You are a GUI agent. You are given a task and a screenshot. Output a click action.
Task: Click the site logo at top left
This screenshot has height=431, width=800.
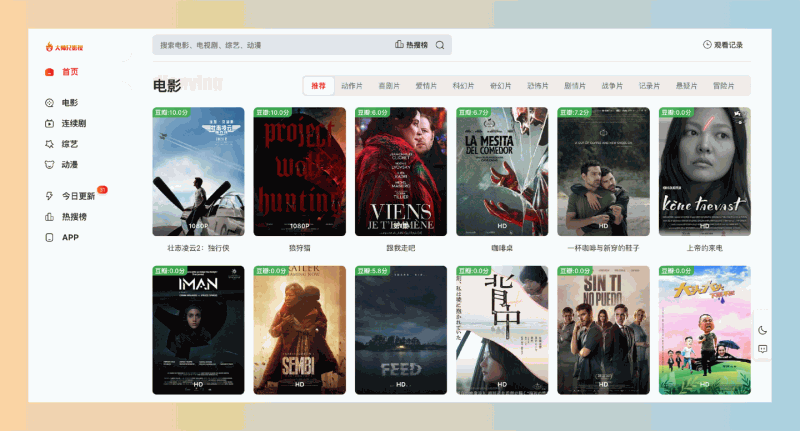[64, 47]
